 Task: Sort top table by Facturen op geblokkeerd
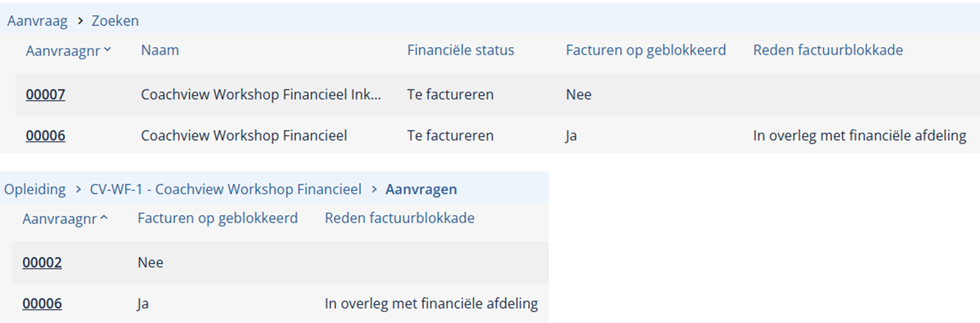pos(646,50)
